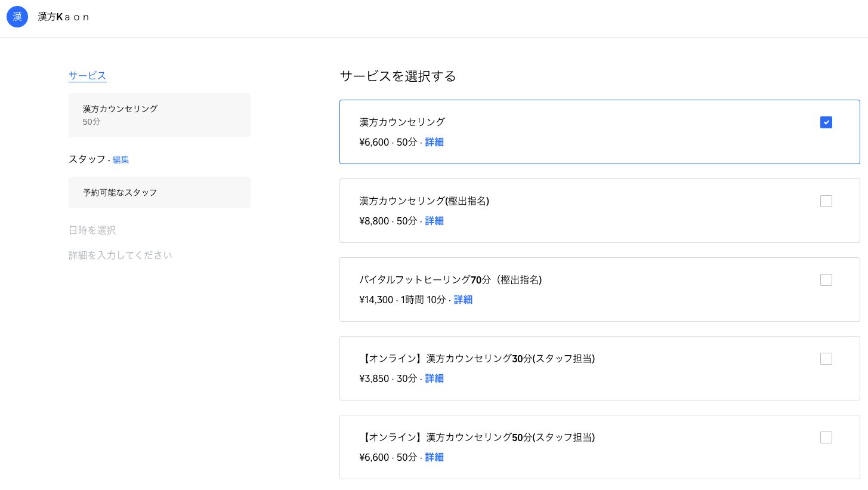Check the 漢方カウンセリング(樫出指名) service checkbox
Viewport: 868px width, 490px height.
click(x=826, y=201)
